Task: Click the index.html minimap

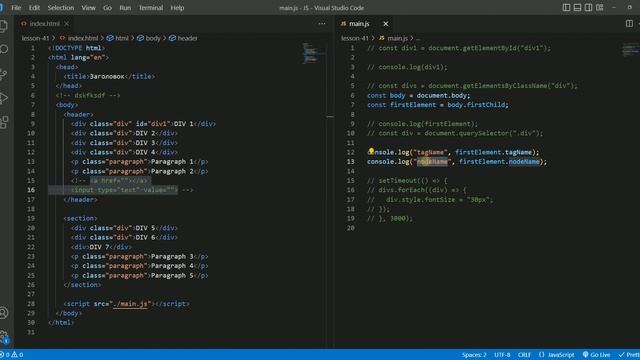Action: tap(312, 53)
